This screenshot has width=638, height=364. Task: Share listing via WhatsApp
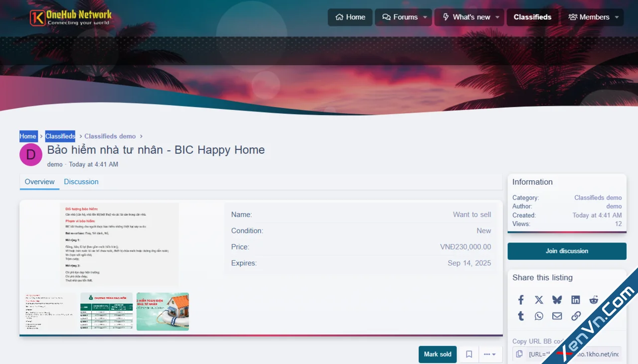(539, 316)
